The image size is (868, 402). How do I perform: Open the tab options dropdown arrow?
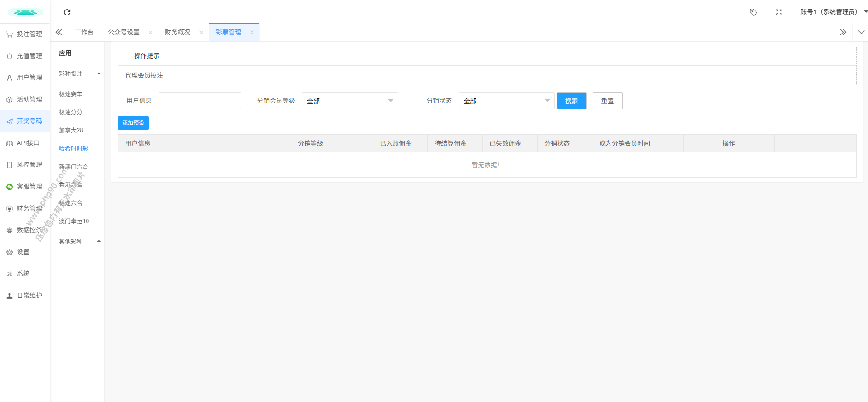[x=861, y=32]
